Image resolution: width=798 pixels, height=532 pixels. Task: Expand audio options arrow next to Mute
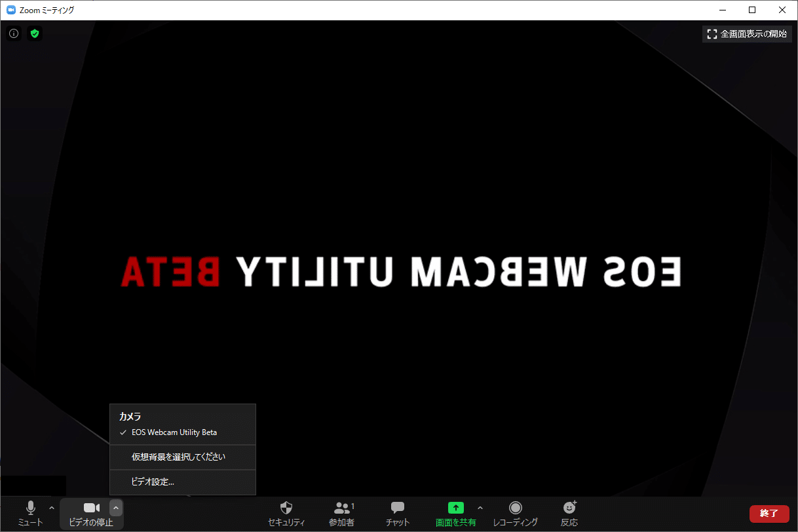click(52, 508)
